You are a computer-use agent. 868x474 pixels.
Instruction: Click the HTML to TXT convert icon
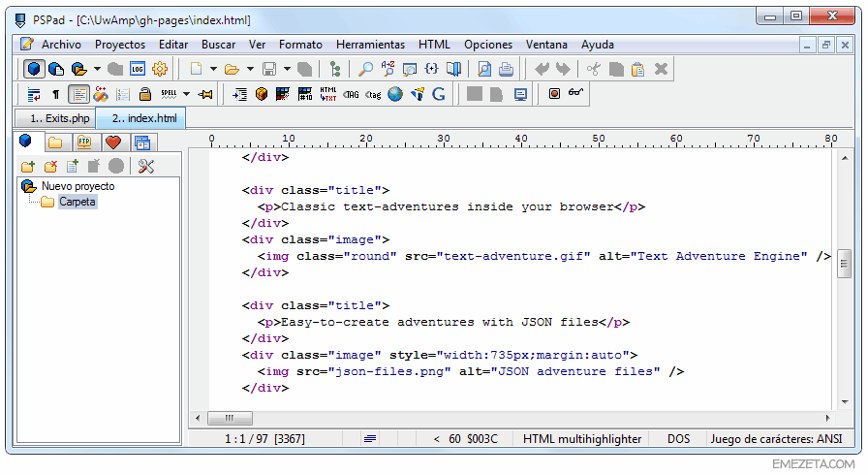click(327, 94)
